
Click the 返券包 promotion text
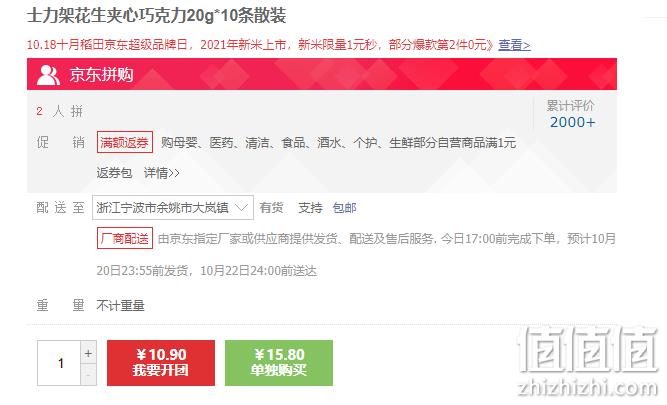[114, 173]
